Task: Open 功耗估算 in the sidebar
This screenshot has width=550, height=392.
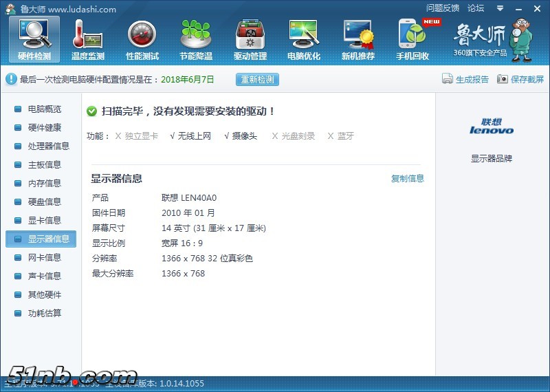Action: [44, 314]
